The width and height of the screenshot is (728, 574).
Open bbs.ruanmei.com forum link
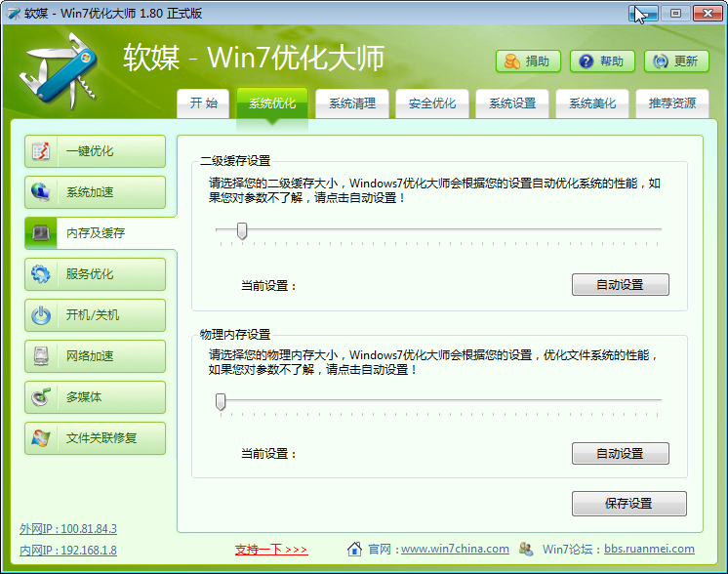pyautogui.click(x=649, y=549)
